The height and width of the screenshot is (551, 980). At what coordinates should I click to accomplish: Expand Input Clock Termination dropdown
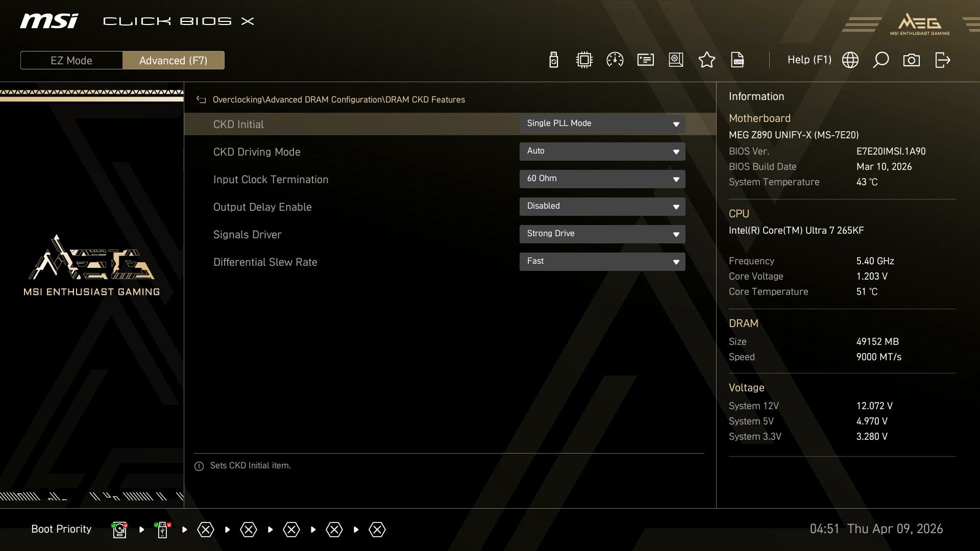(602, 179)
